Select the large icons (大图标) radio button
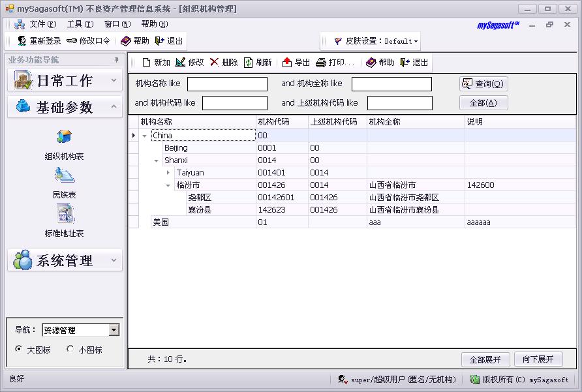 [x=18, y=349]
